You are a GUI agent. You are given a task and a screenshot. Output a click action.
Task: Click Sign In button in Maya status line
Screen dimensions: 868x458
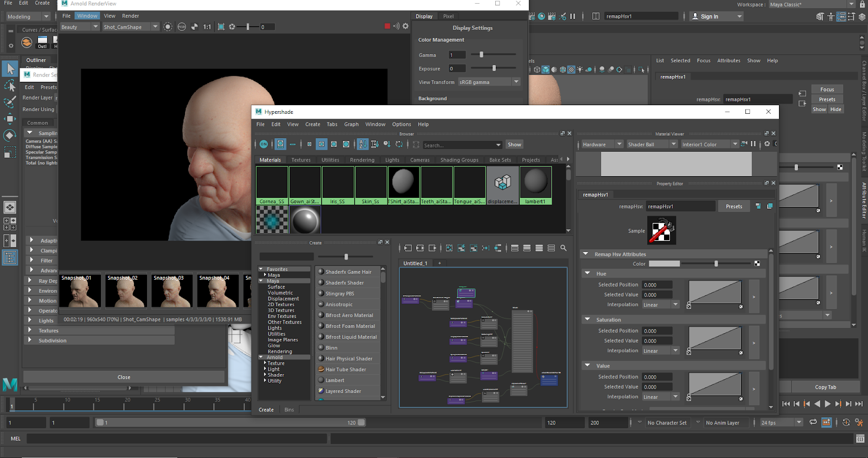click(x=716, y=16)
